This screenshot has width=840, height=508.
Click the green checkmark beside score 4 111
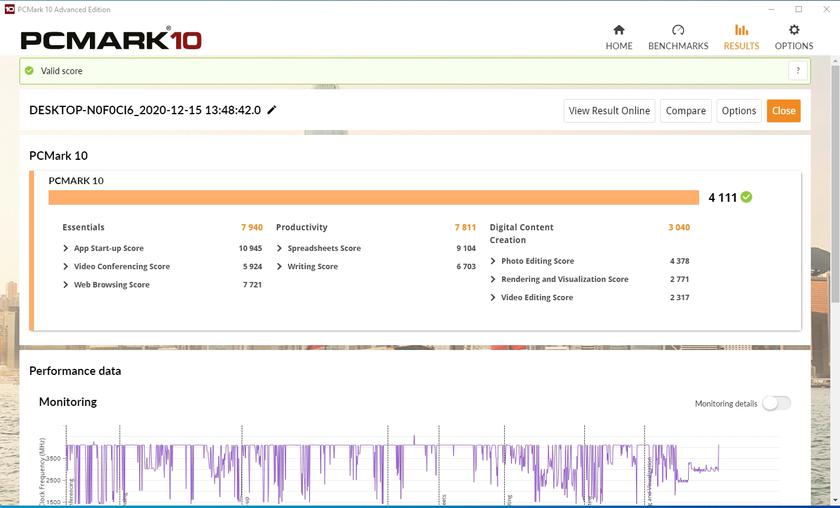[x=747, y=197]
